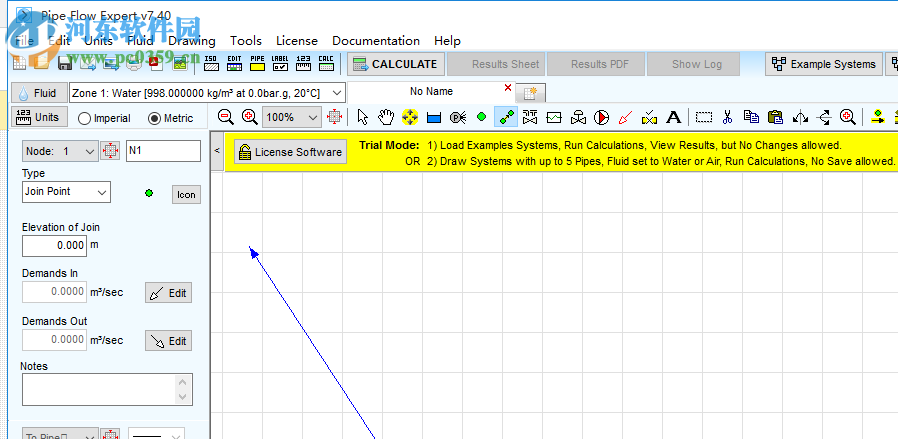Select the hand pan tool
This screenshot has height=439, width=898.
386,117
